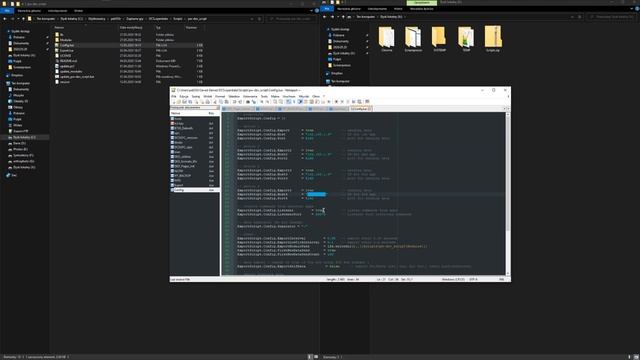640x360 pixels.
Task: Go back in right Explorer window
Action: 324,17
